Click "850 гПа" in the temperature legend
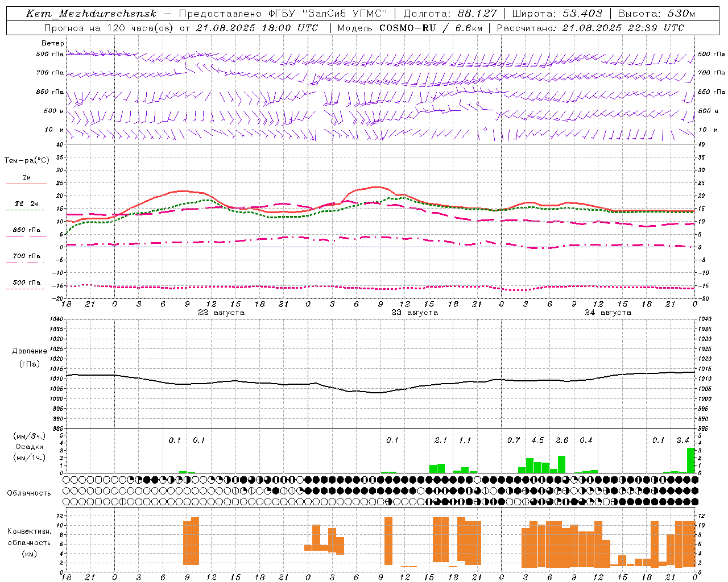 coord(27,230)
